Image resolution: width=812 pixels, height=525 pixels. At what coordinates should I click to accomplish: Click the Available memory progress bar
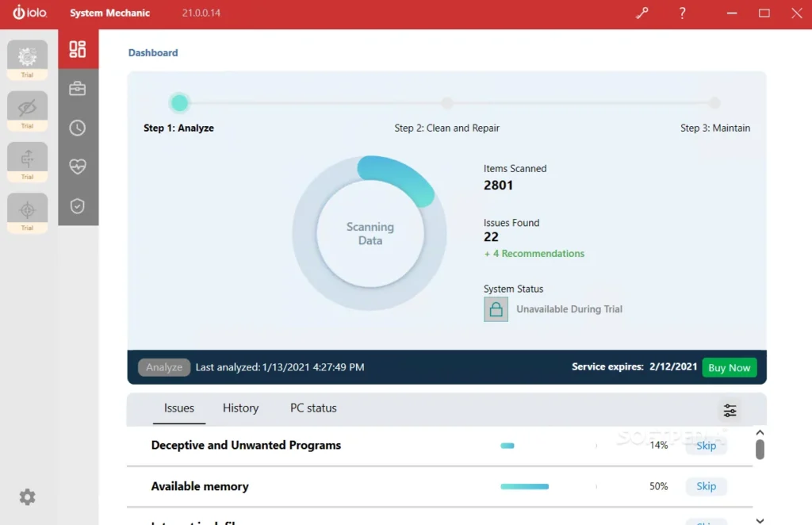tap(525, 487)
